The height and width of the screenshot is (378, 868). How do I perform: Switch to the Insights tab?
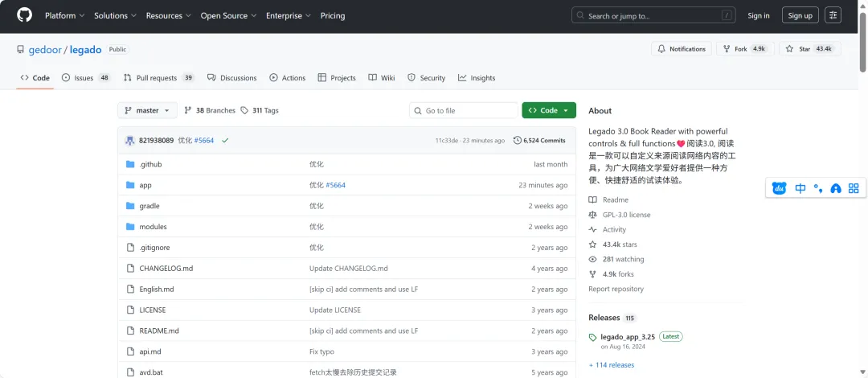tap(477, 77)
